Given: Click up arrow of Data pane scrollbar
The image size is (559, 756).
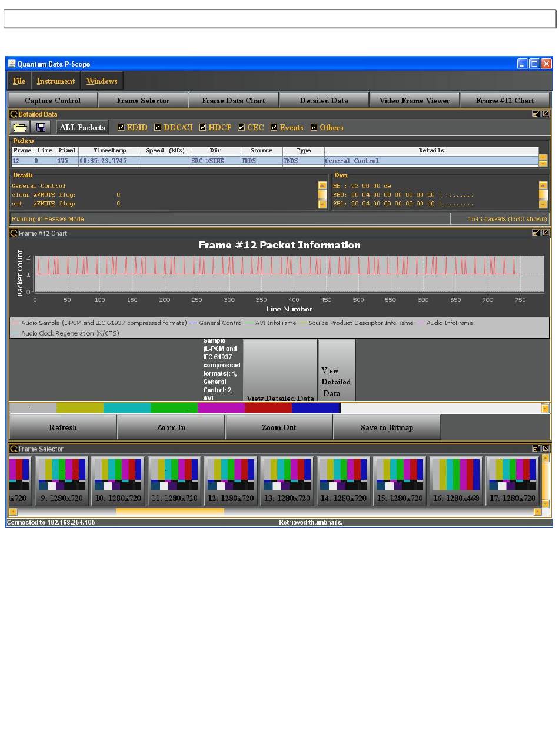Looking at the screenshot, I should pyautogui.click(x=543, y=185).
